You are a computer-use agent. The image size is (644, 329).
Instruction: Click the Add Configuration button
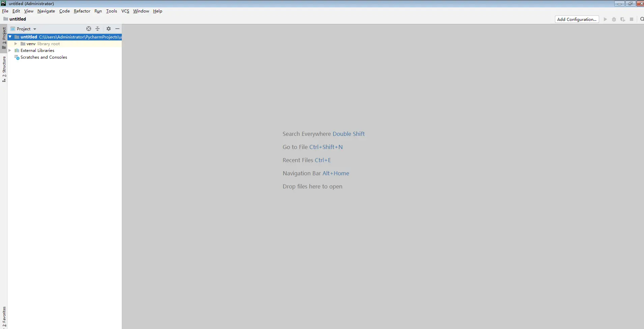[x=577, y=19]
